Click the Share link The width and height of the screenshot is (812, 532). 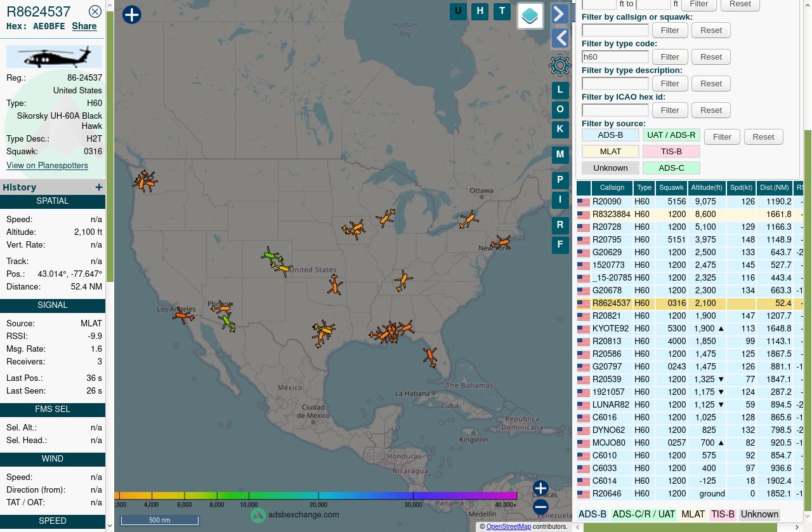click(84, 26)
